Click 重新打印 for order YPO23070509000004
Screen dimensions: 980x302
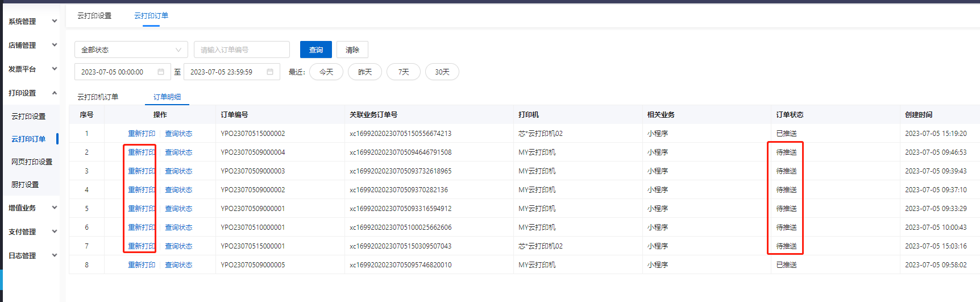point(142,152)
